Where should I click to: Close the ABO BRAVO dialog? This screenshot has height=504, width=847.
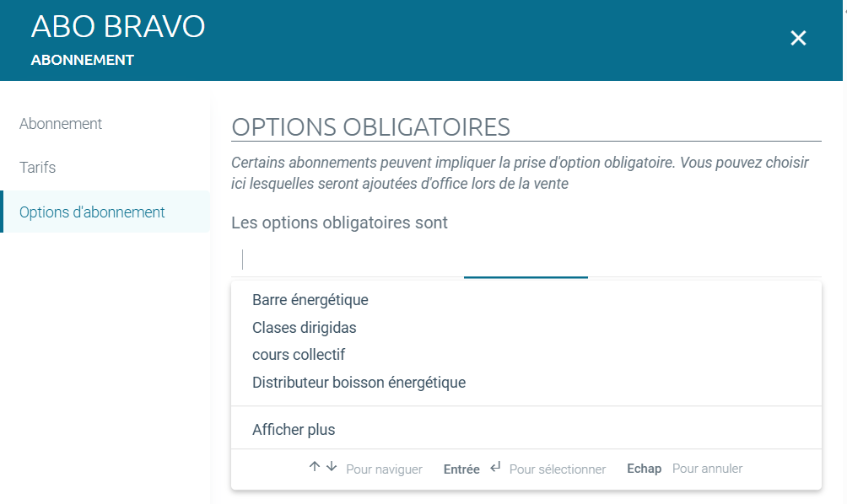798,38
